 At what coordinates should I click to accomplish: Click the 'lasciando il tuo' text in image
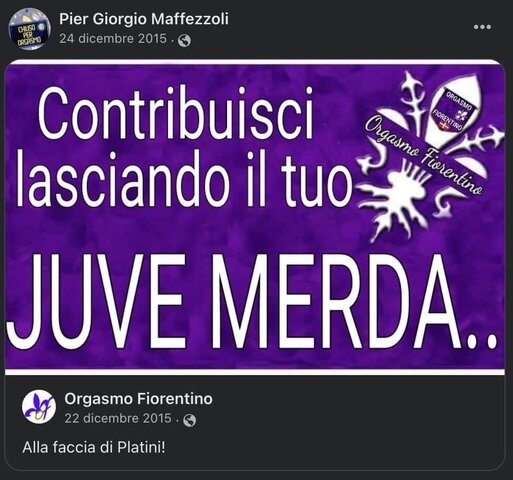[x=184, y=178]
